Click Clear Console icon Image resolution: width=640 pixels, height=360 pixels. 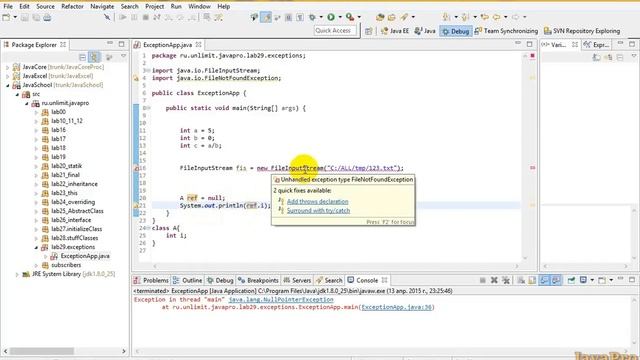click(521, 280)
